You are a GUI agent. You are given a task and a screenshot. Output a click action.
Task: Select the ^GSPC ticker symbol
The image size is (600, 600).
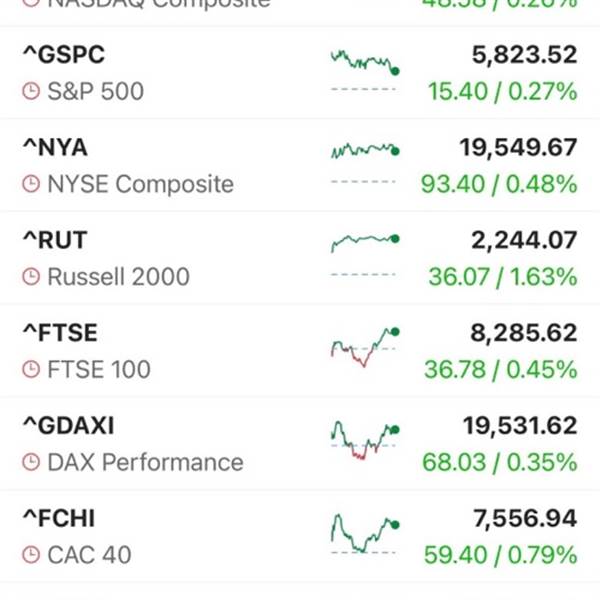pos(64,54)
